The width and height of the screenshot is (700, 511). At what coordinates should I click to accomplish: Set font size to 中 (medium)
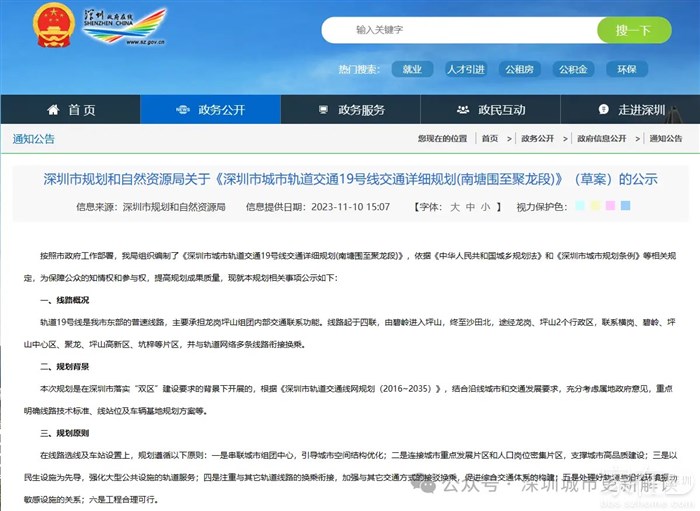point(470,207)
